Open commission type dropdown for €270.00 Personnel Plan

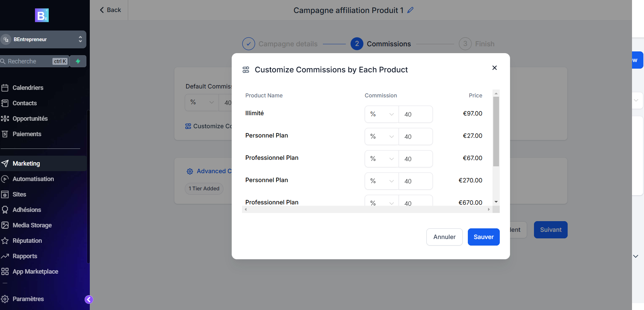click(x=382, y=181)
